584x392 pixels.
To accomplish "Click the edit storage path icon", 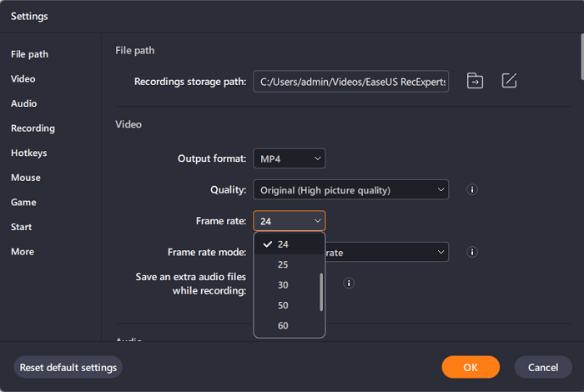I will 509,81.
